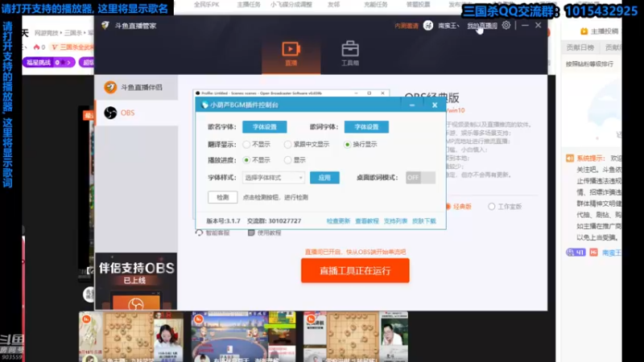Close the 小葫芦BGM插件控制台 window
Screen dimensions: 644x362
(435, 105)
